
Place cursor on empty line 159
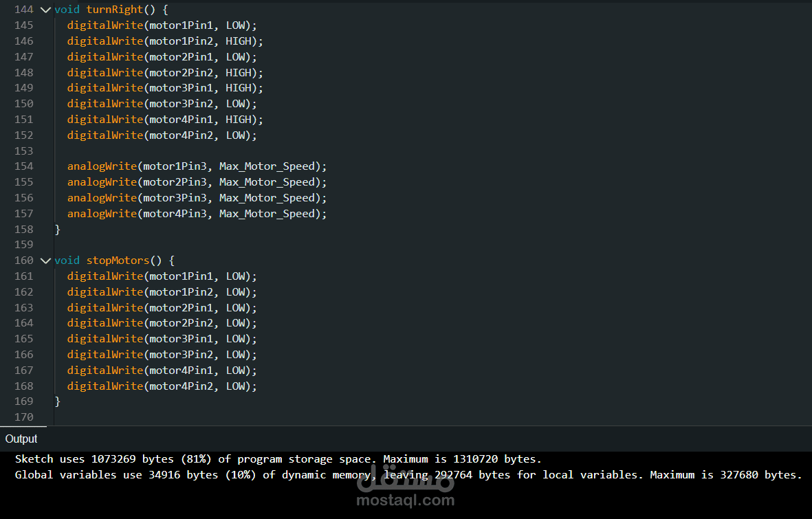(206, 245)
